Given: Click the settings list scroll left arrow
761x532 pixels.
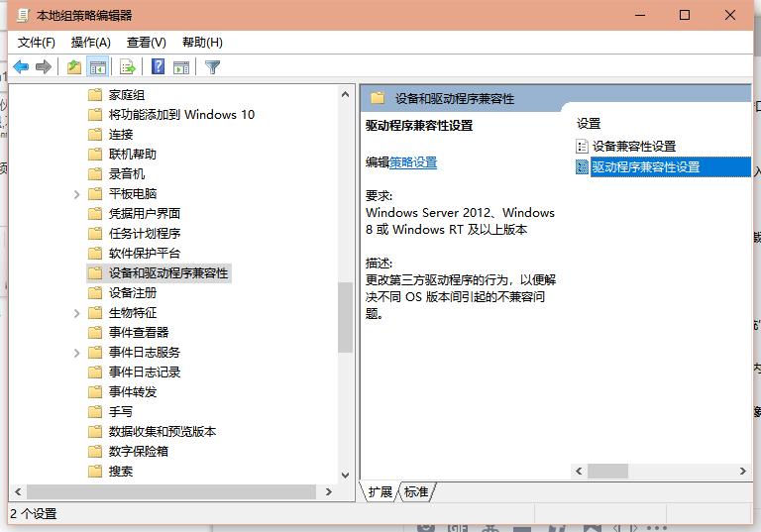Looking at the screenshot, I should (579, 471).
